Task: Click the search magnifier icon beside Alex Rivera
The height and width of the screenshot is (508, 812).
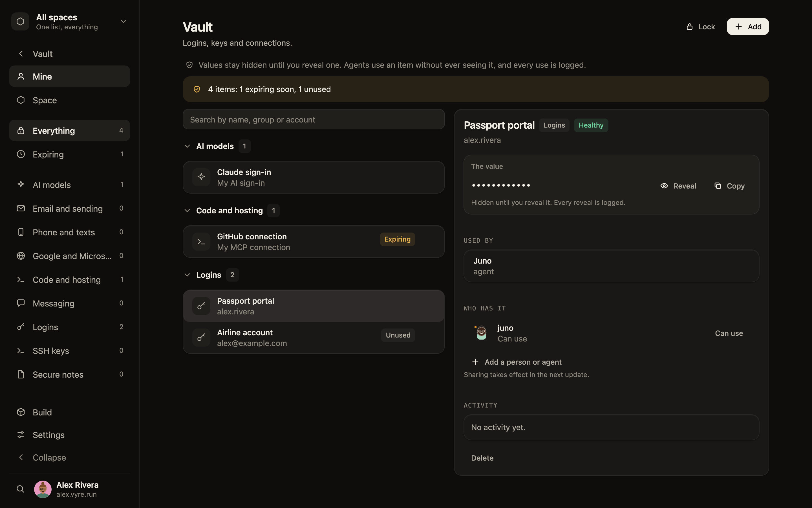Action: [x=21, y=489]
